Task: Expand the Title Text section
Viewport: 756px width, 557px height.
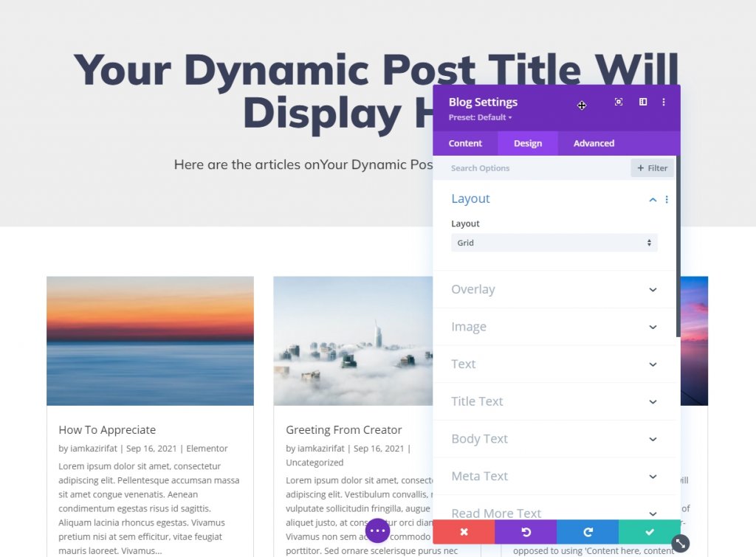Action: [x=554, y=402]
